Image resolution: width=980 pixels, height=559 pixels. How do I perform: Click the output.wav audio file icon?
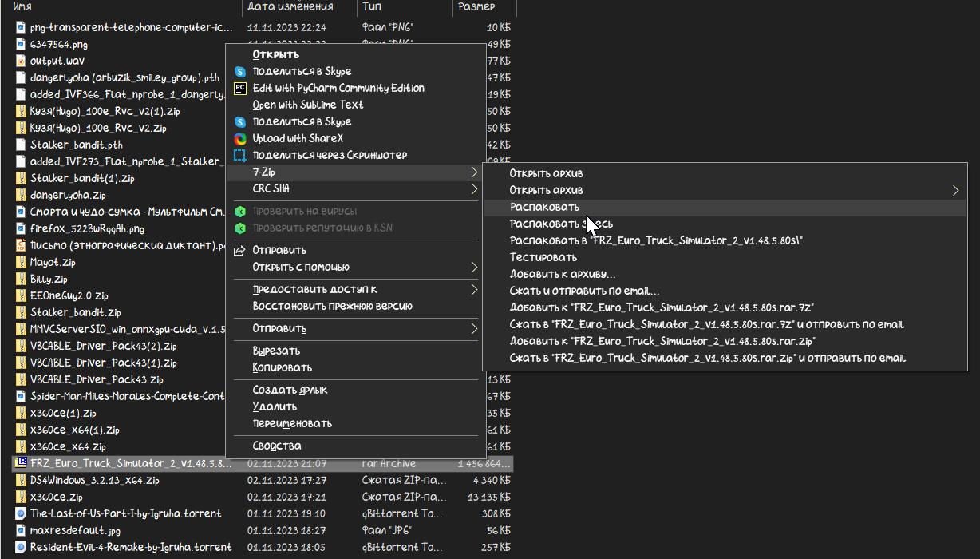click(x=22, y=61)
